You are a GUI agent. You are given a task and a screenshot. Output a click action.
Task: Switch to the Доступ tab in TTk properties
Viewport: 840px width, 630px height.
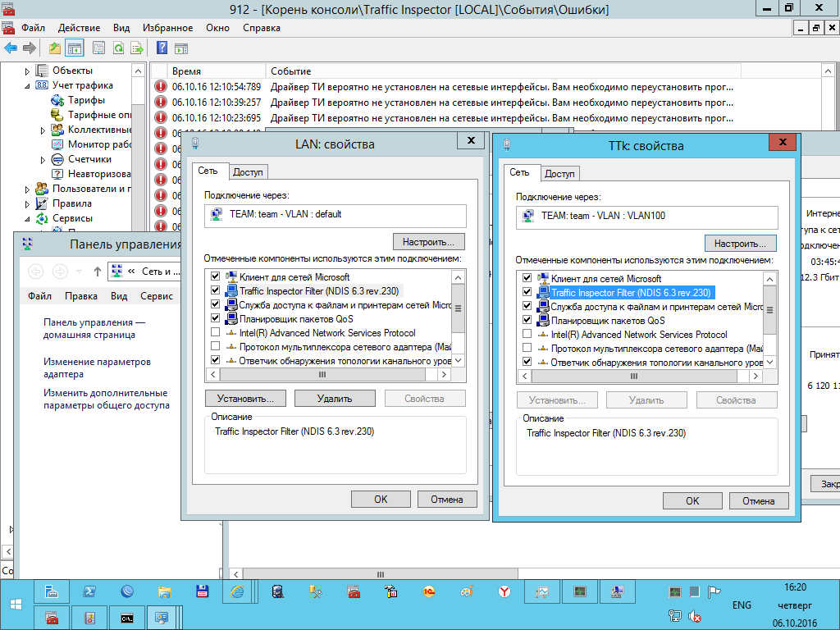[559, 174]
